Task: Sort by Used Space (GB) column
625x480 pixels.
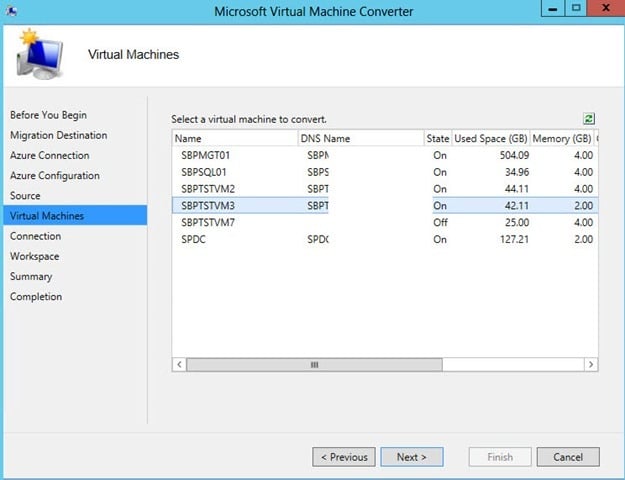Action: tap(491, 138)
